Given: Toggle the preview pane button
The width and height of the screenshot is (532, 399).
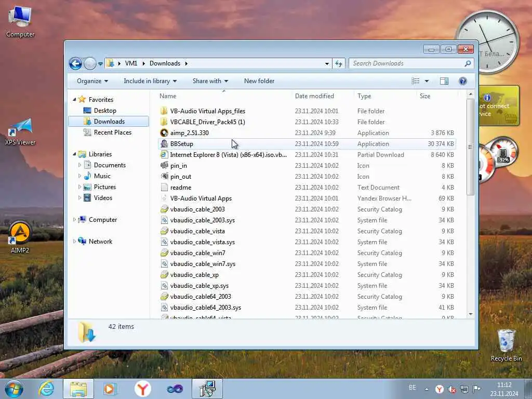Looking at the screenshot, I should (x=444, y=81).
